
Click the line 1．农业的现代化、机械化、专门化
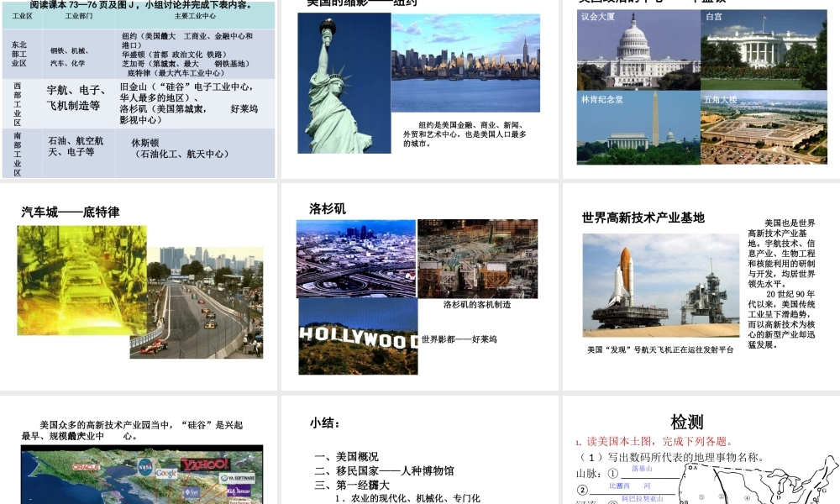coord(407,498)
